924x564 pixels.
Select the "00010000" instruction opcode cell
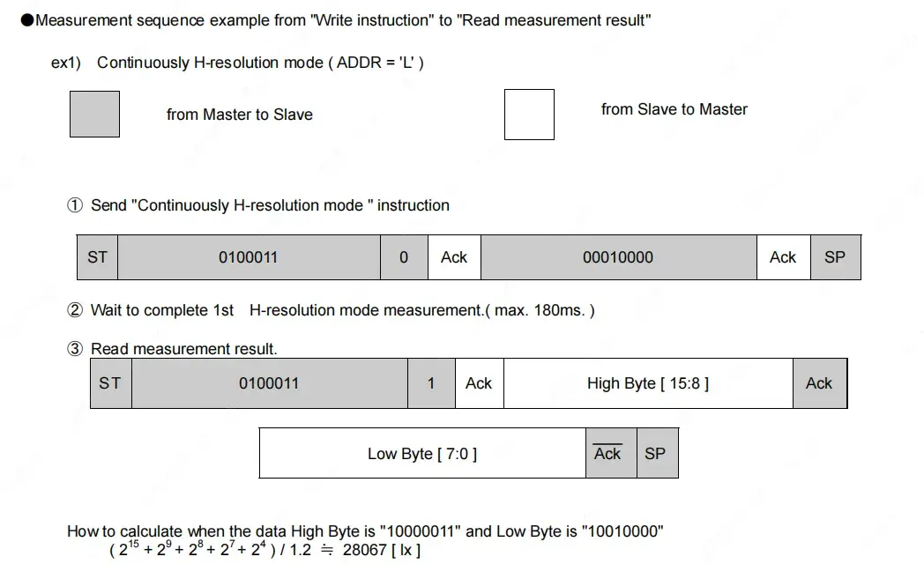point(618,257)
